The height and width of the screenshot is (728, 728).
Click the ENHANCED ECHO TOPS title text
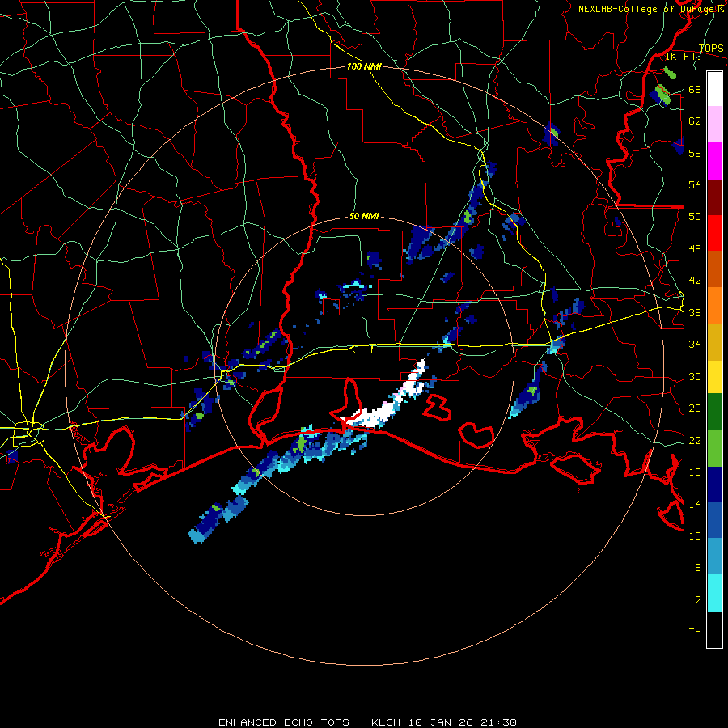point(284,722)
